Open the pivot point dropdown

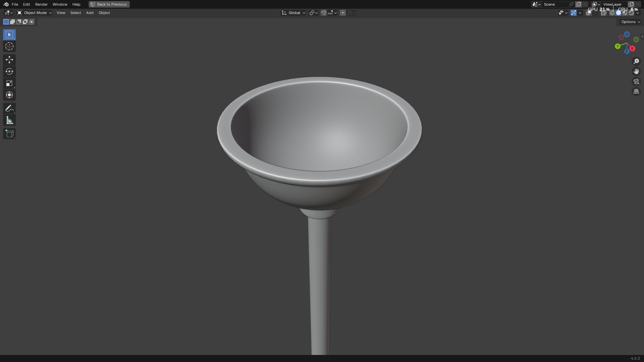(313, 13)
